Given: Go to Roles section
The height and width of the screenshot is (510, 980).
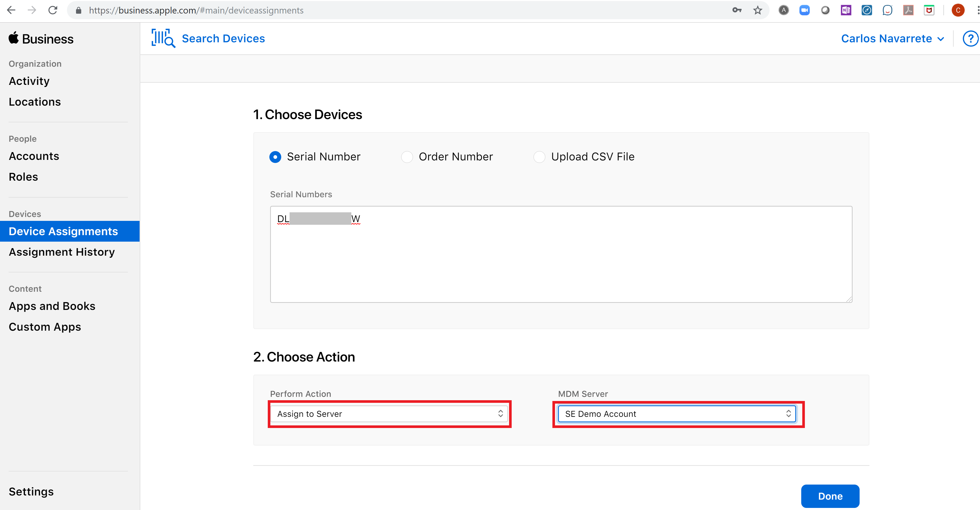Looking at the screenshot, I should coord(23,176).
